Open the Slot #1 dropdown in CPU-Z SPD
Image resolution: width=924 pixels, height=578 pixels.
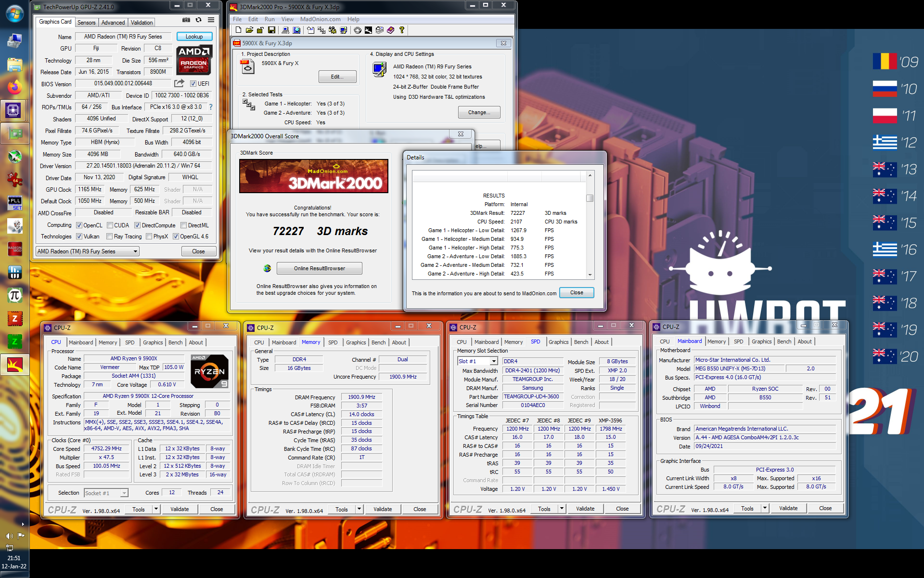pos(477,361)
